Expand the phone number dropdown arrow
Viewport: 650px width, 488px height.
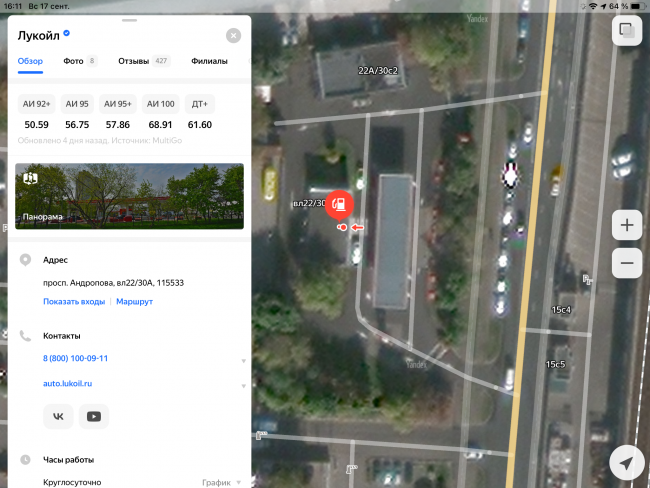(244, 361)
